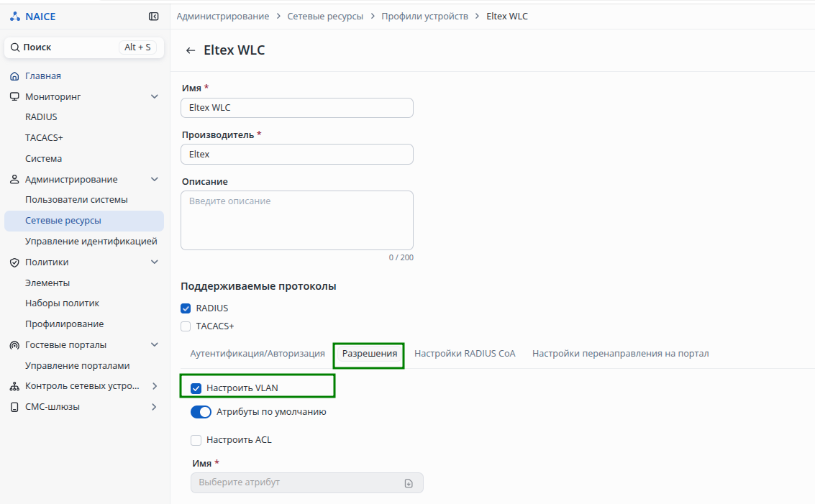This screenshot has width=815, height=504.
Task: Click the Описание text area
Action: pyautogui.click(x=296, y=220)
